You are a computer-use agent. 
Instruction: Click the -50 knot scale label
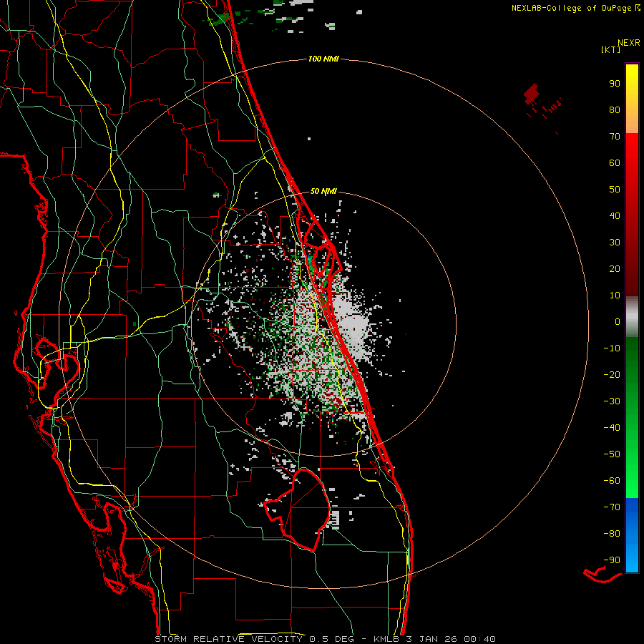point(612,454)
